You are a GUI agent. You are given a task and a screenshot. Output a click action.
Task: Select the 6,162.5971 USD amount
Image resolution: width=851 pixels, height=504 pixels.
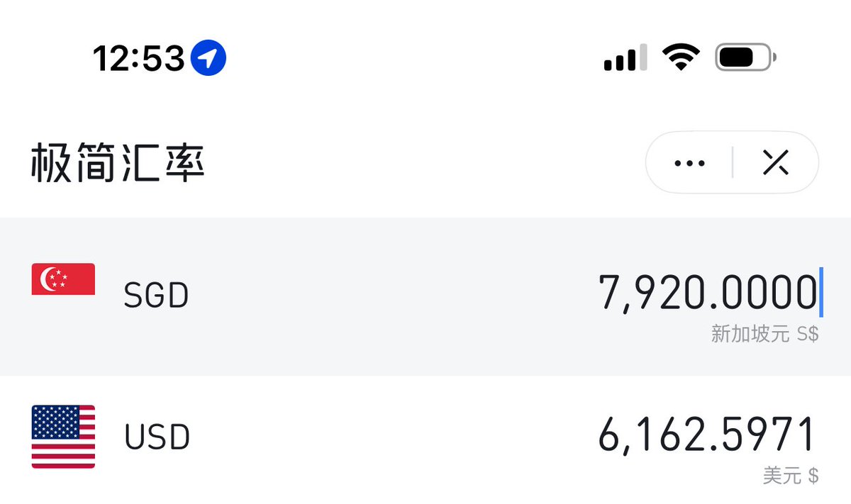pos(707,435)
